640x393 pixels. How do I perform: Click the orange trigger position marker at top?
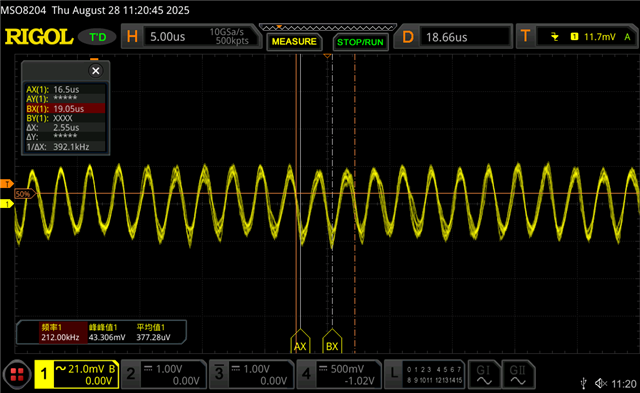(x=327, y=56)
